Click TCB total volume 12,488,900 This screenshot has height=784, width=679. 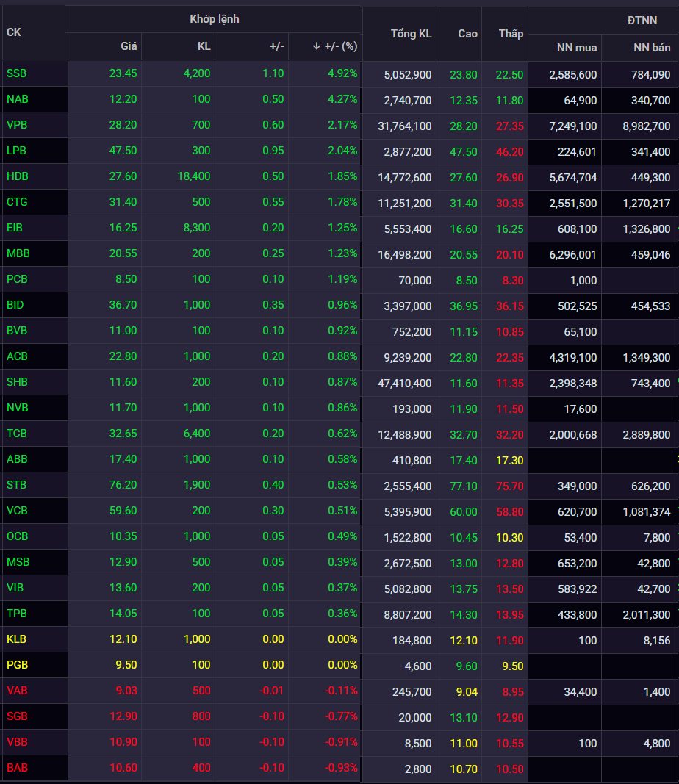point(404,435)
